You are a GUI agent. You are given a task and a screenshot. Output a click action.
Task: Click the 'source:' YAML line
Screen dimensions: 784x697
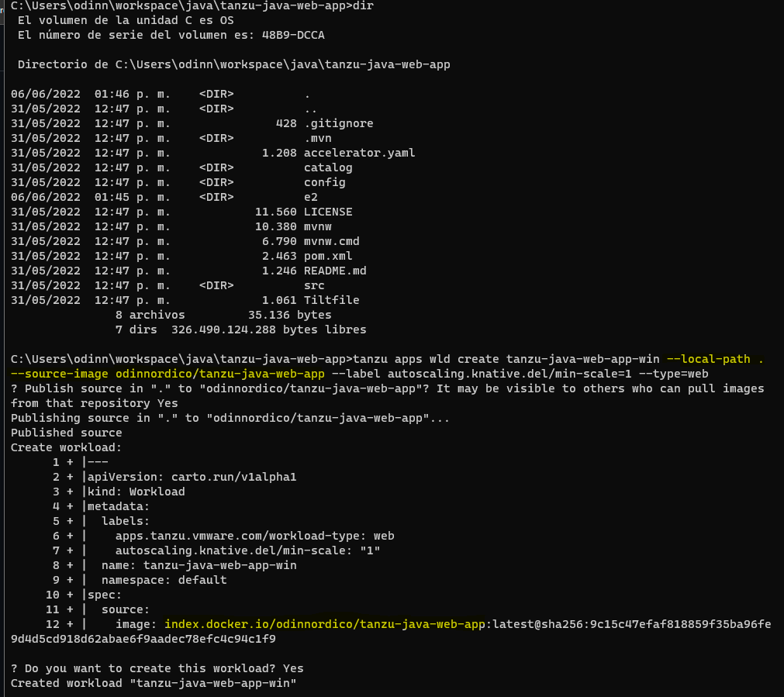click(x=126, y=609)
